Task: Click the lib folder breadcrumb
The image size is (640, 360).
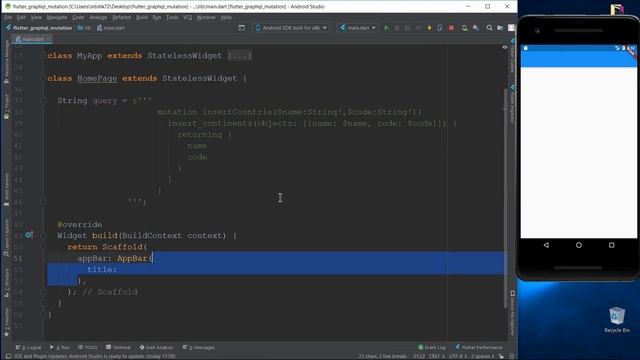Action: (x=84, y=28)
